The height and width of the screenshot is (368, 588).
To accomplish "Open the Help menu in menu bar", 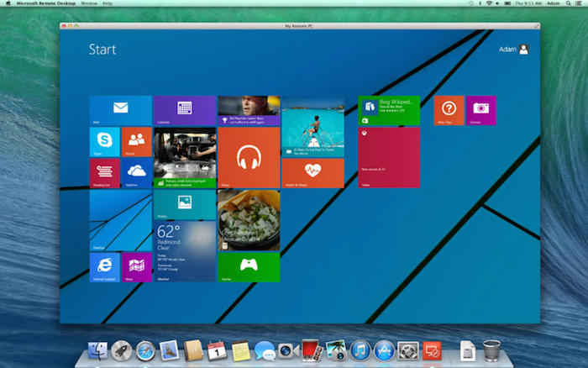I will (x=108, y=3).
